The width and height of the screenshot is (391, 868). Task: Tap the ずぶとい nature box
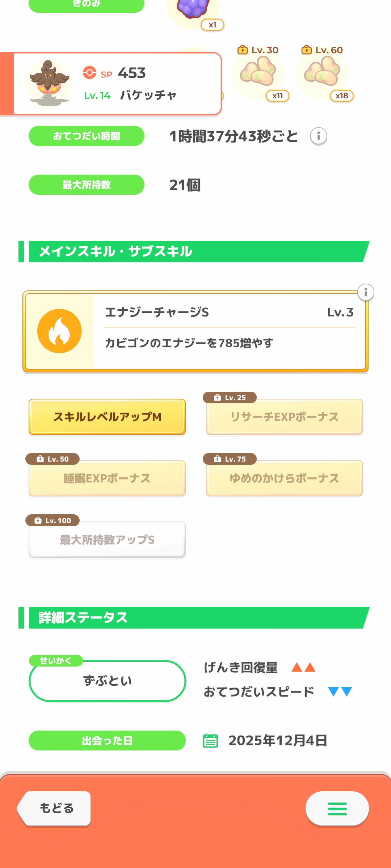click(x=107, y=681)
